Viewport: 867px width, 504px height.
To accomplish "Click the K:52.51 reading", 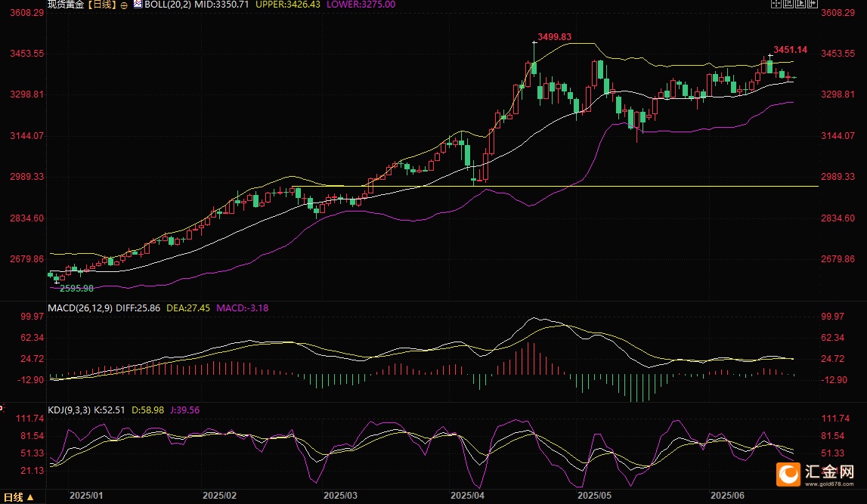I will pos(109,410).
